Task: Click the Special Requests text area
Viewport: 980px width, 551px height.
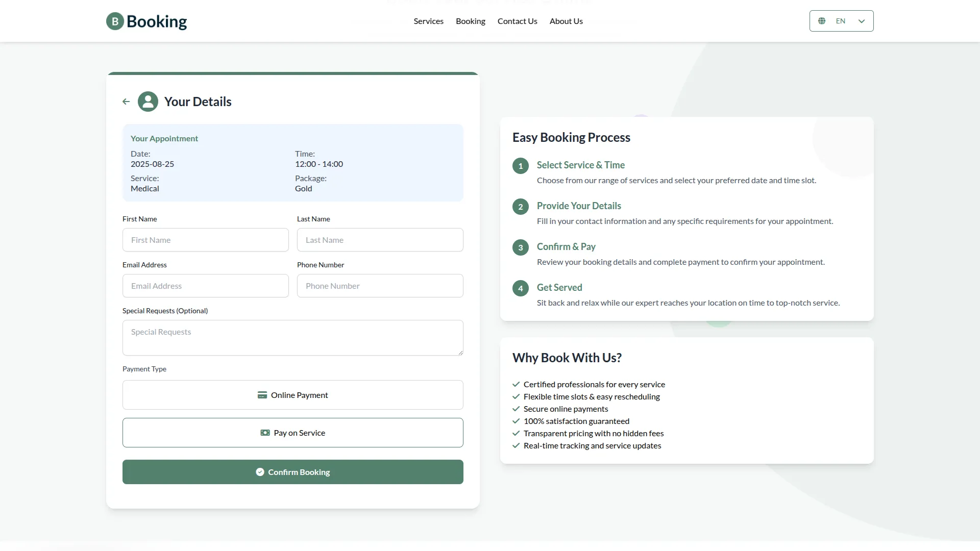Action: 293,338
